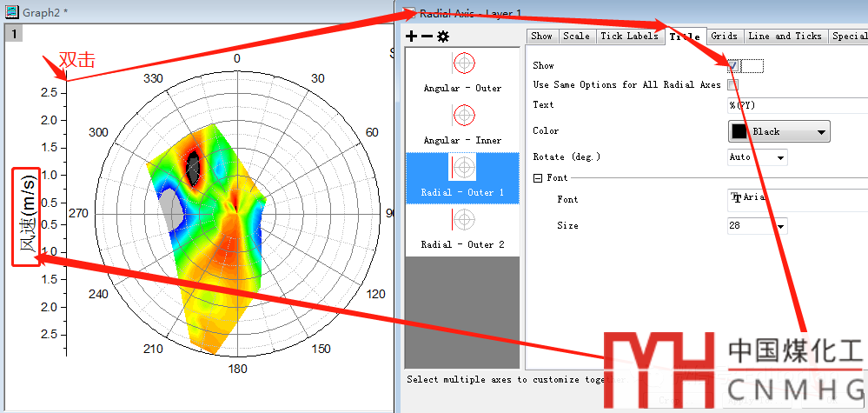Click the plus icon to add an axis
Screen dimensions: 868x413
click(412, 37)
